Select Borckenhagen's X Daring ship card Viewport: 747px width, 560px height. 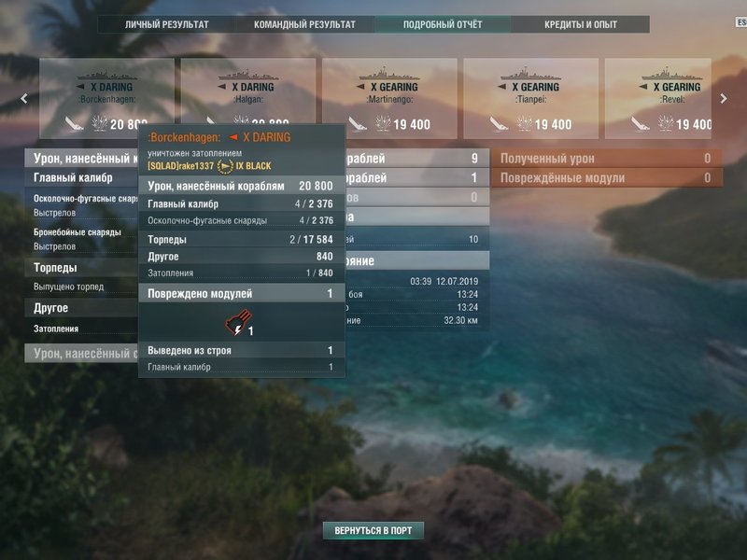pos(106,98)
